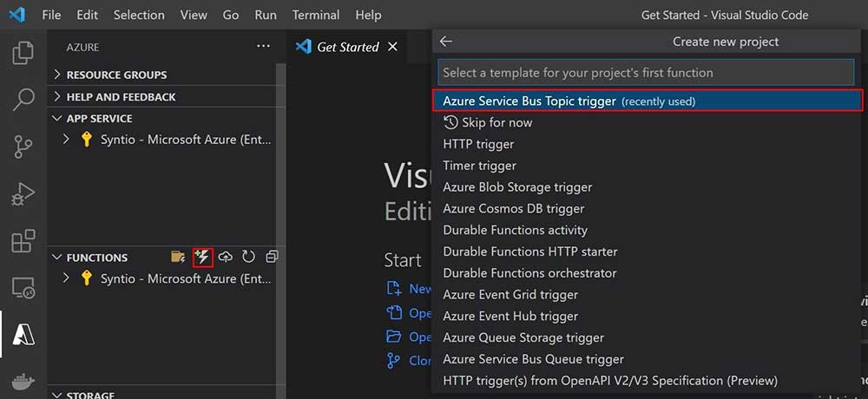Open the Help menu
The width and height of the screenshot is (868, 399).
(368, 15)
